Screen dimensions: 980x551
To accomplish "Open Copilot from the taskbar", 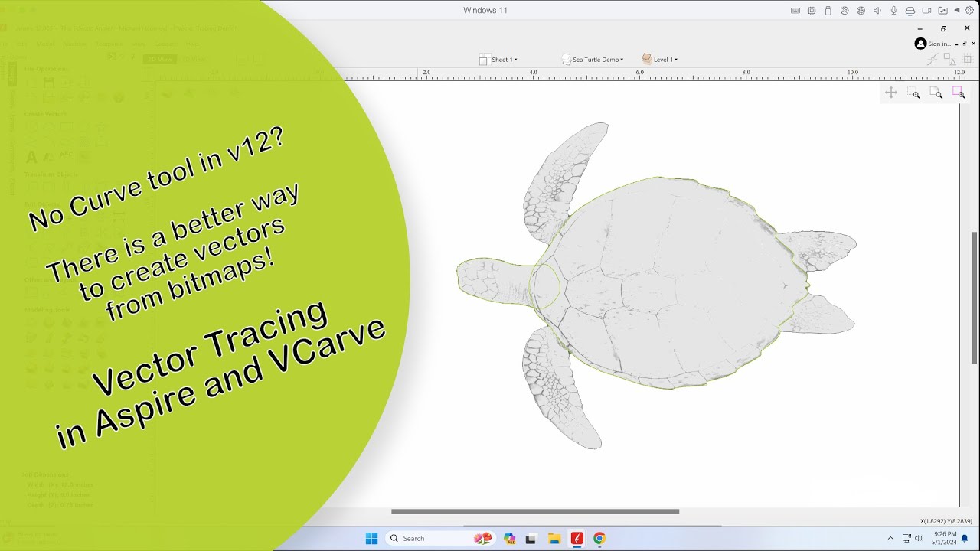I will coord(510,538).
